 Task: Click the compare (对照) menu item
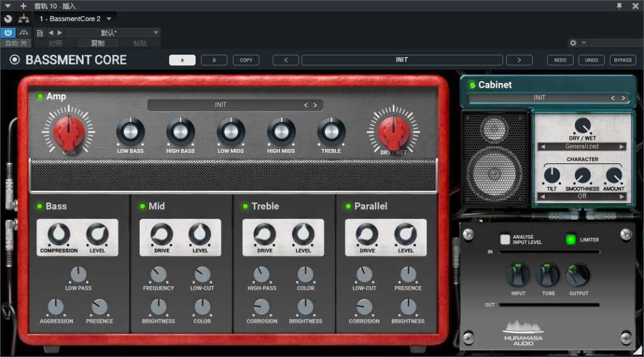click(55, 43)
